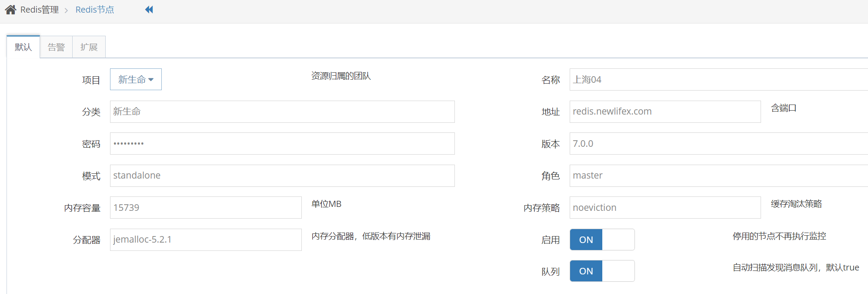The image size is (868, 294).
Task: Click the 版本 field showing 7.0.0
Action: coord(719,143)
